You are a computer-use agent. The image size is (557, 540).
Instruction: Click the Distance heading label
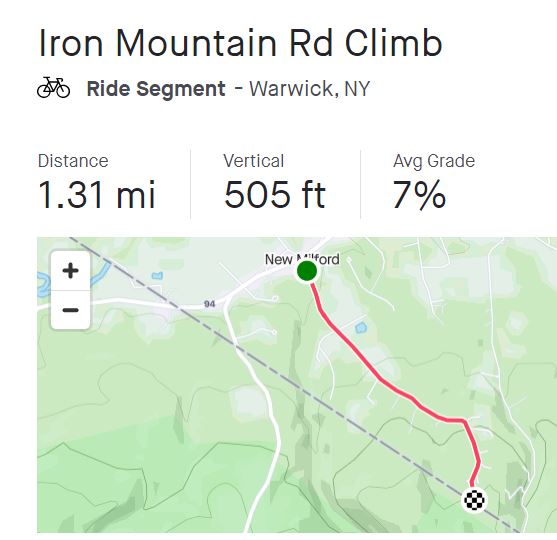pyautogui.click(x=73, y=161)
